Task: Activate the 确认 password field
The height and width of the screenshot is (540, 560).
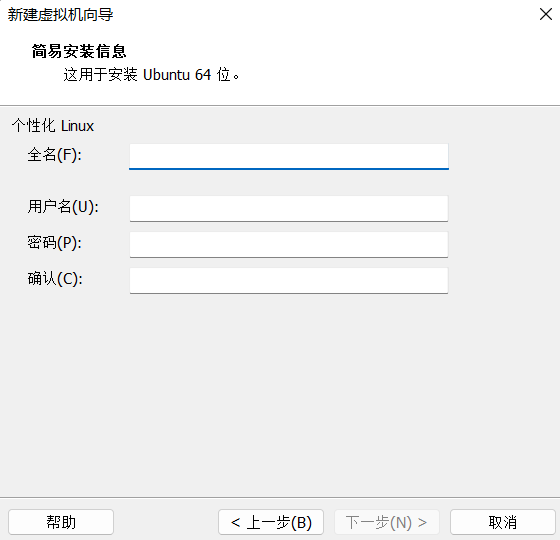Action: pyautogui.click(x=289, y=281)
